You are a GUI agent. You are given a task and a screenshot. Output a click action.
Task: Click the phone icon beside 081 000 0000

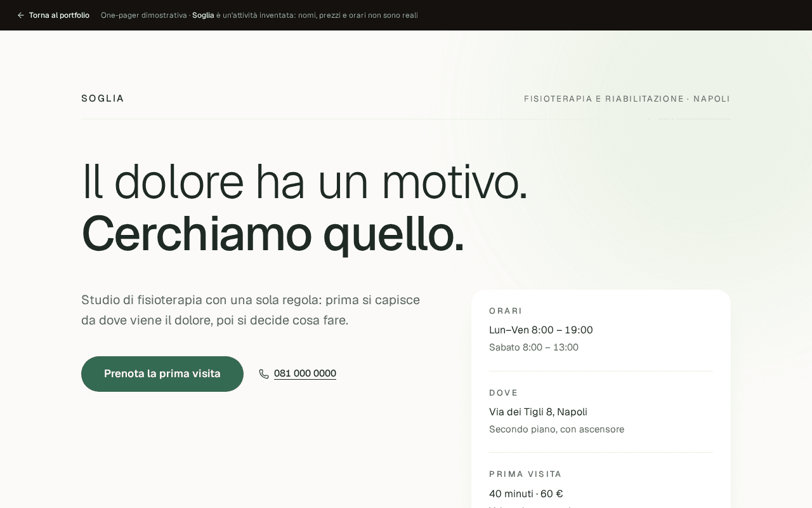pos(264,374)
